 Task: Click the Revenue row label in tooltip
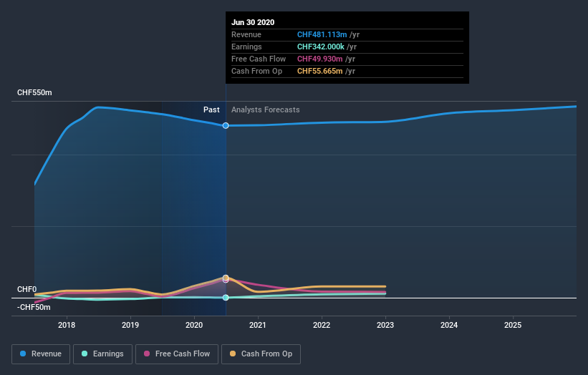click(x=246, y=34)
